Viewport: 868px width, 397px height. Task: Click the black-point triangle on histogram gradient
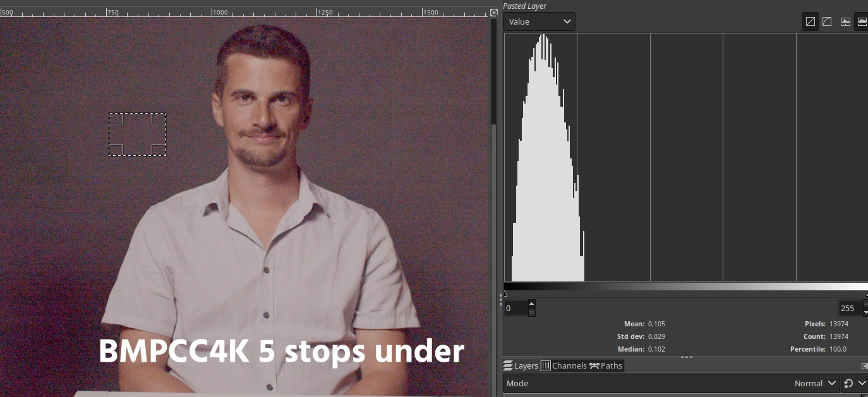tap(505, 293)
